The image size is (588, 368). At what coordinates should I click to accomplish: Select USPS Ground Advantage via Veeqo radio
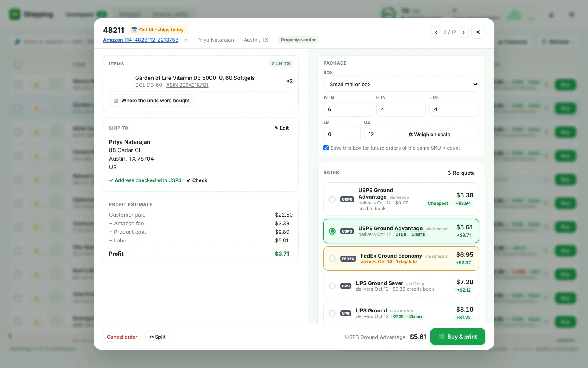click(x=332, y=200)
